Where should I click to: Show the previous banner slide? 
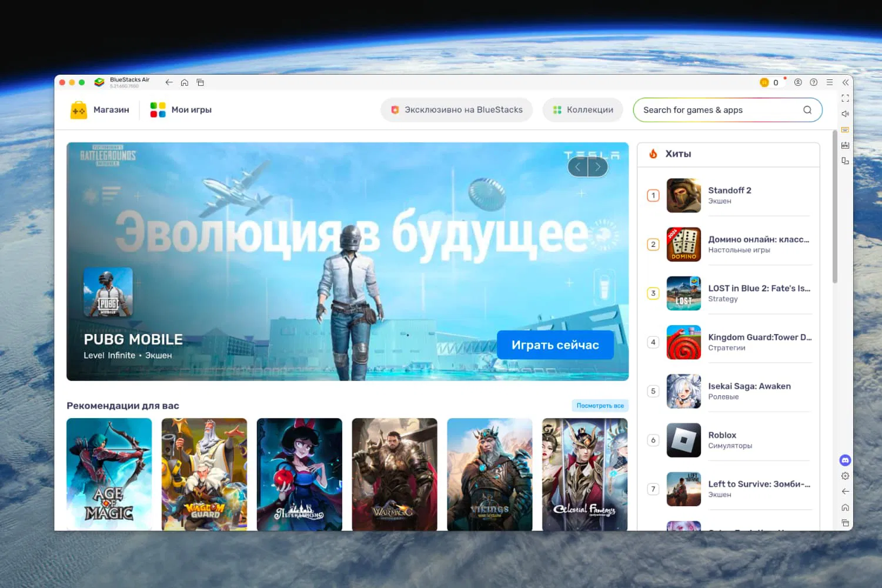click(x=578, y=168)
